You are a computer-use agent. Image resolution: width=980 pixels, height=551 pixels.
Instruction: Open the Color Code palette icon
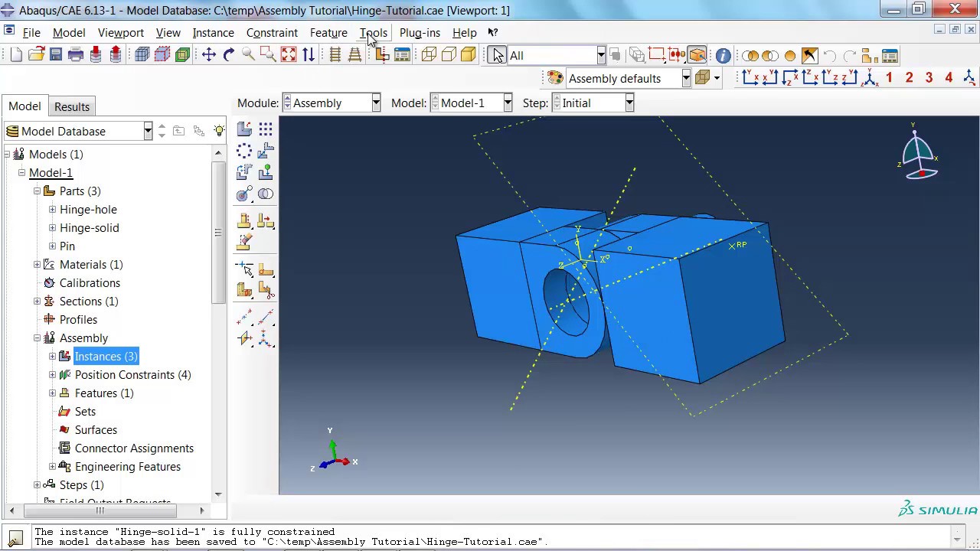pos(555,78)
